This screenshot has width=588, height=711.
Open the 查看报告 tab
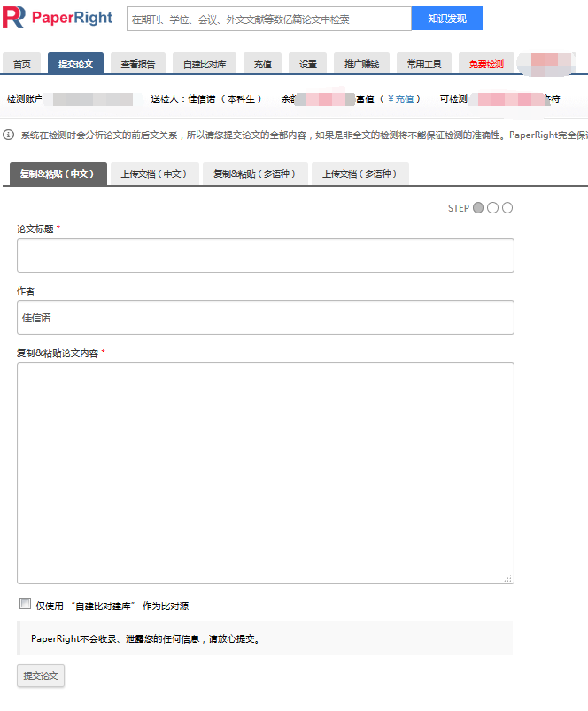coord(138,64)
